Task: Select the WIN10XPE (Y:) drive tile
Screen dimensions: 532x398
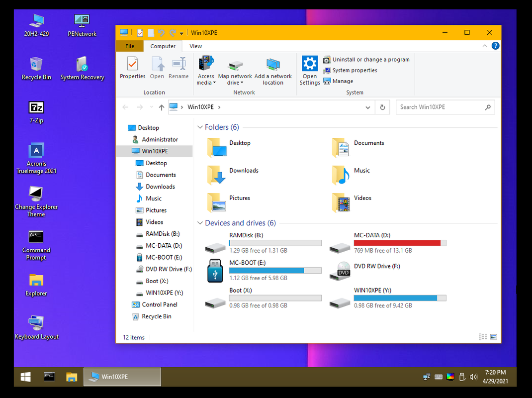Action: (x=388, y=298)
